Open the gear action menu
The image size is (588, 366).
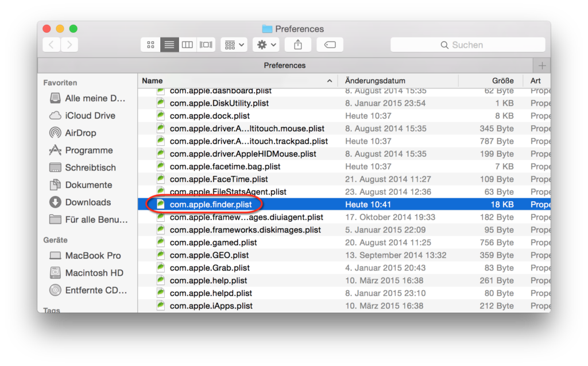pyautogui.click(x=266, y=45)
